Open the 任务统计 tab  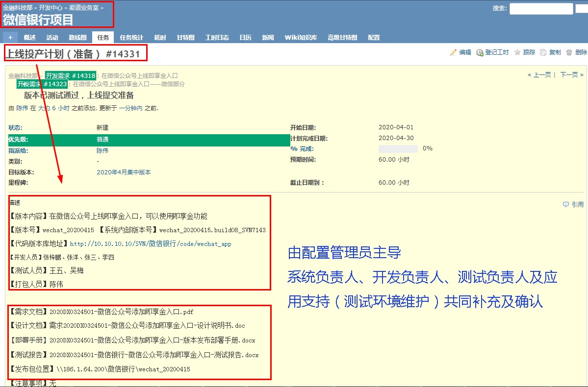coord(131,37)
